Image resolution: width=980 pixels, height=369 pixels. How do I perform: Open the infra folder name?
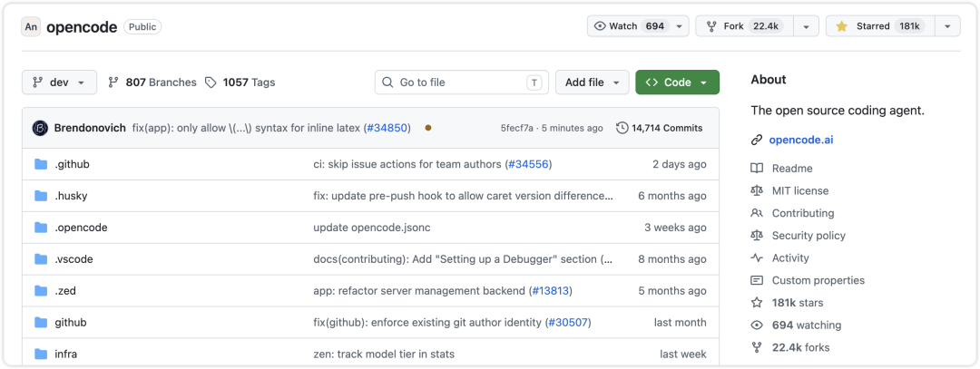tap(65, 354)
